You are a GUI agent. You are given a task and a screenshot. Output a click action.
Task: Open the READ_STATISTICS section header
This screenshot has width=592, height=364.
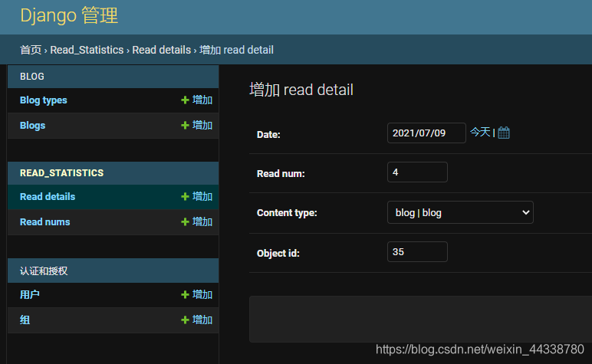point(61,173)
